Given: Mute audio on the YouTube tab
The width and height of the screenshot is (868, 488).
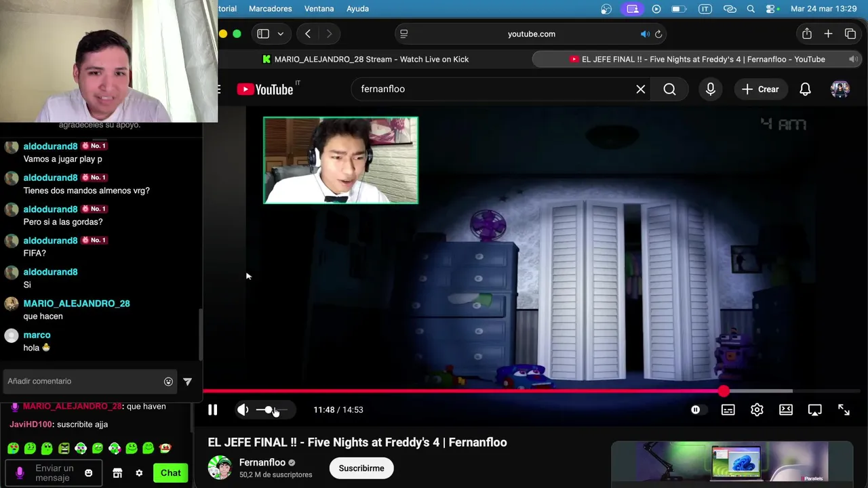Looking at the screenshot, I should (853, 59).
